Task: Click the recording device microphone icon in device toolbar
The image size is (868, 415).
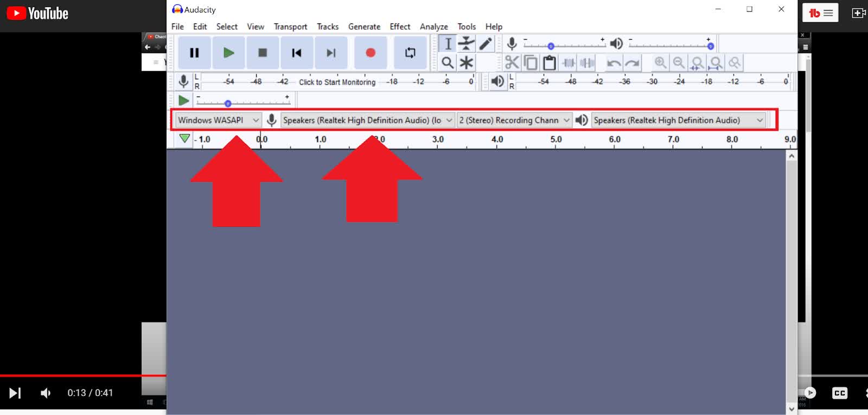Action: click(x=272, y=120)
